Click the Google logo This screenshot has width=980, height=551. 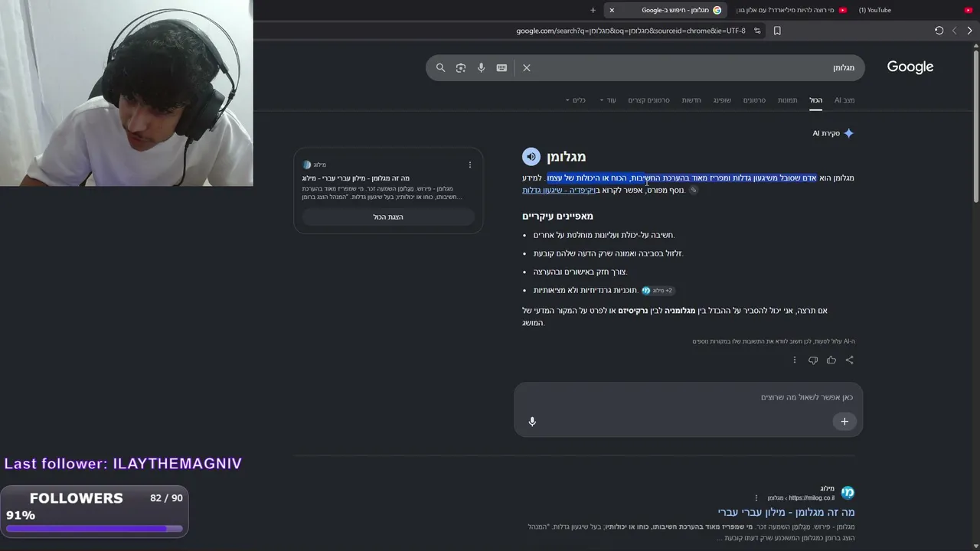click(910, 67)
